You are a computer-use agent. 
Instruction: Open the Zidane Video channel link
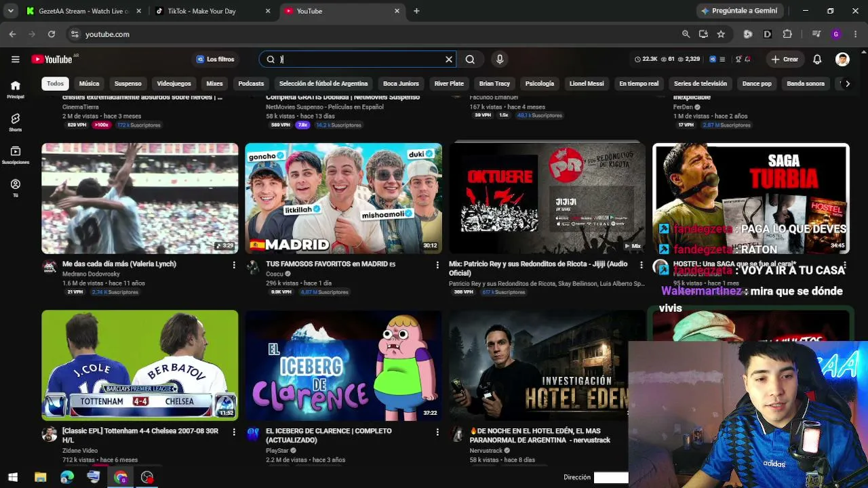80,451
